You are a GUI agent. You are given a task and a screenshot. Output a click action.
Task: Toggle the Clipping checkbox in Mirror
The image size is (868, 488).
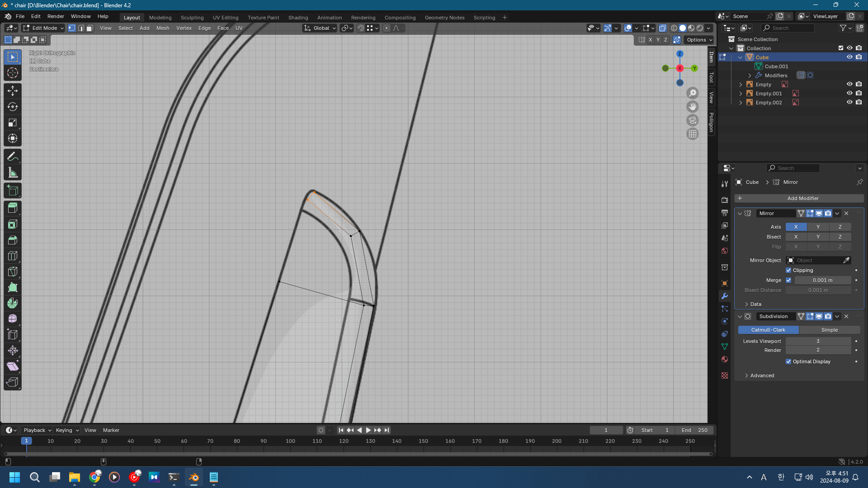[788, 270]
